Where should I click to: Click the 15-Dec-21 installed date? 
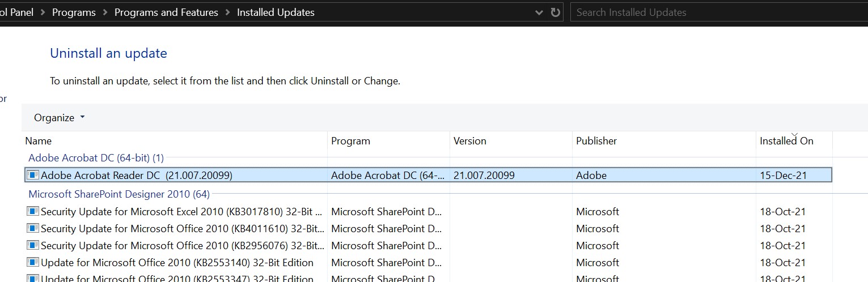click(783, 176)
